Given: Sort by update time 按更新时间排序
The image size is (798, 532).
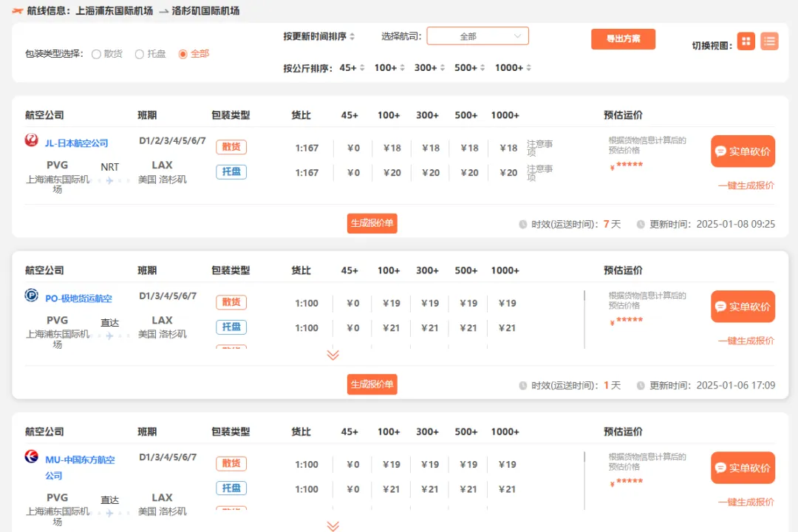Looking at the screenshot, I should [x=319, y=37].
